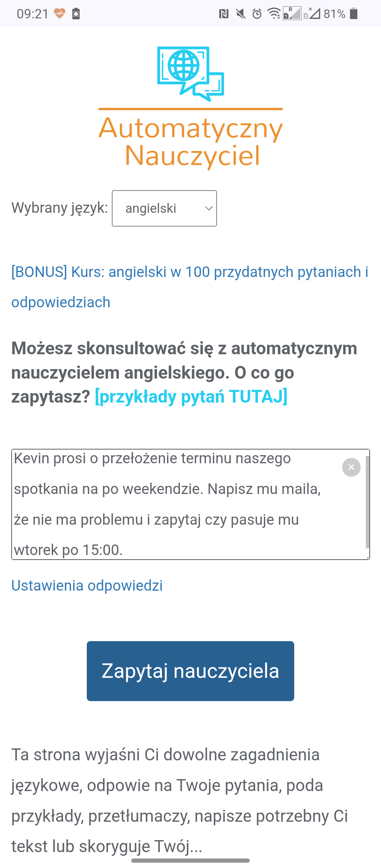Tap the alarm clock status bar icon

point(256,14)
